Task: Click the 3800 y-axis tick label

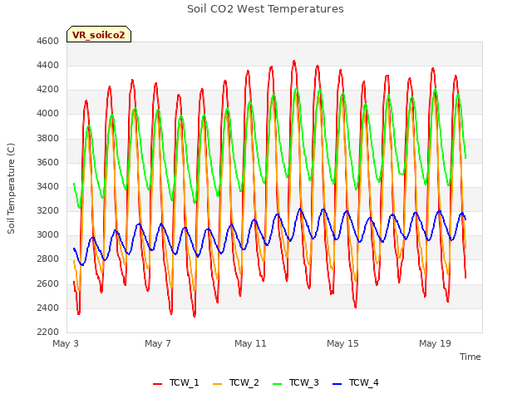Action: tap(48, 138)
